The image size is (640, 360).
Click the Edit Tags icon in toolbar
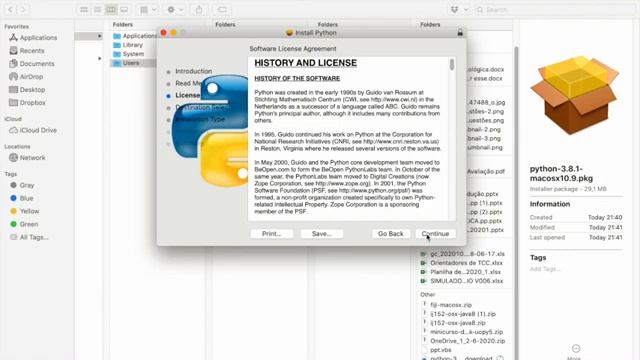[x=222, y=9]
